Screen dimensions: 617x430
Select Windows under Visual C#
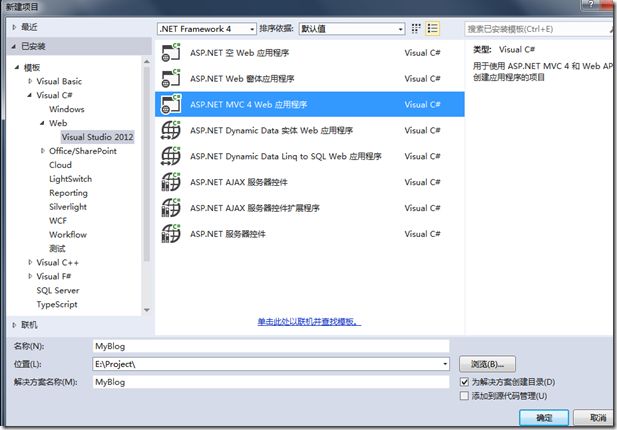pos(67,109)
